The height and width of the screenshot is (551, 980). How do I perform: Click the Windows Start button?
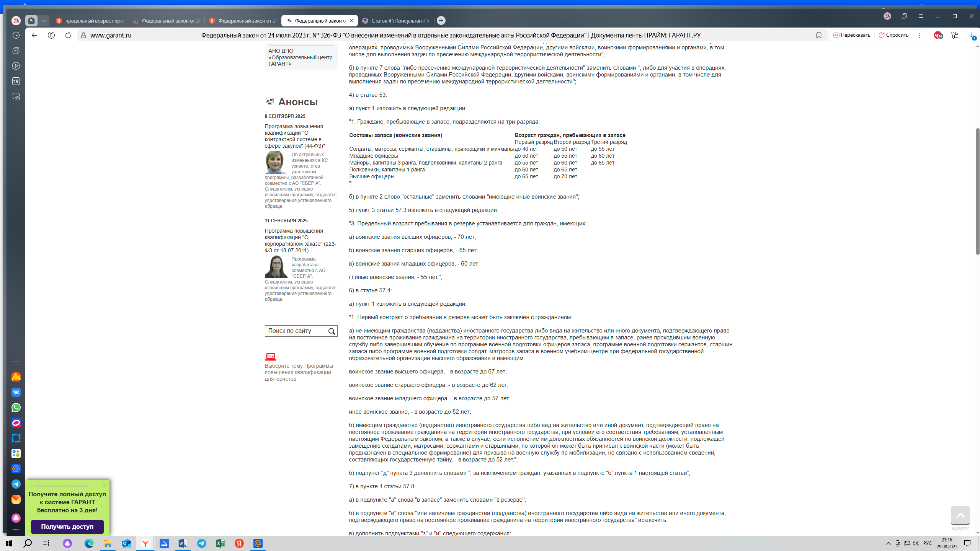(x=9, y=543)
